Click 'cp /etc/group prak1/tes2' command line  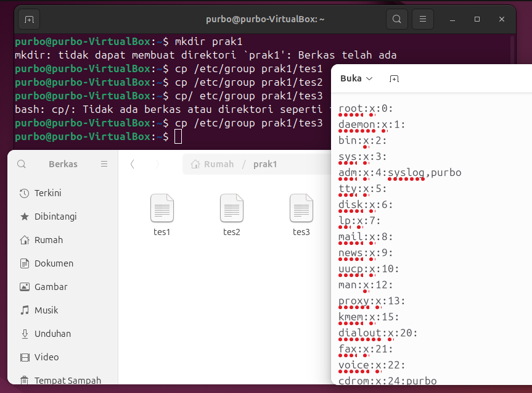pos(248,83)
